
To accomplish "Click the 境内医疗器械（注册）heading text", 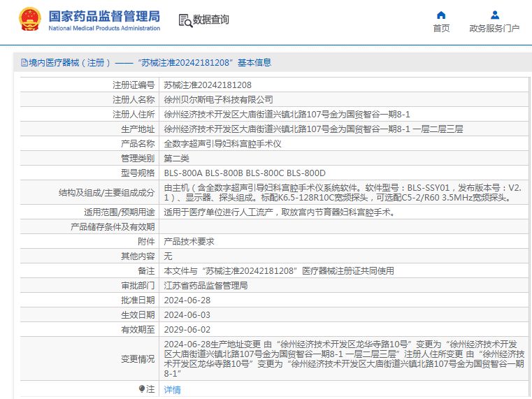I will [x=69, y=63].
